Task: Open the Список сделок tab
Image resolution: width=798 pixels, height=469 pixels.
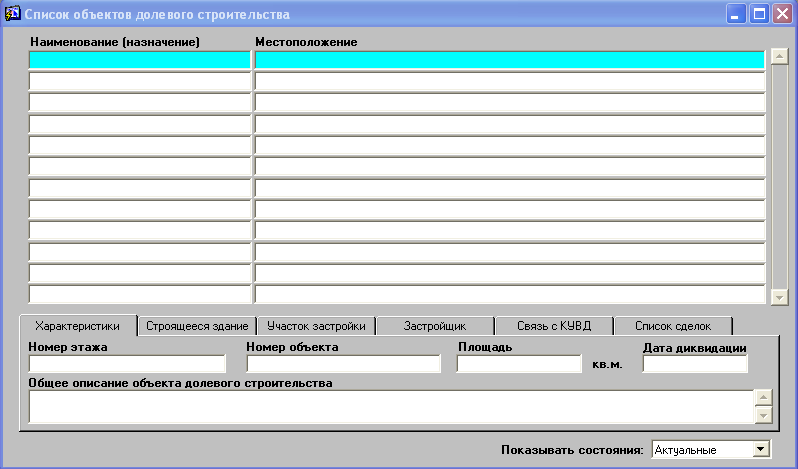Action: pyautogui.click(x=673, y=326)
